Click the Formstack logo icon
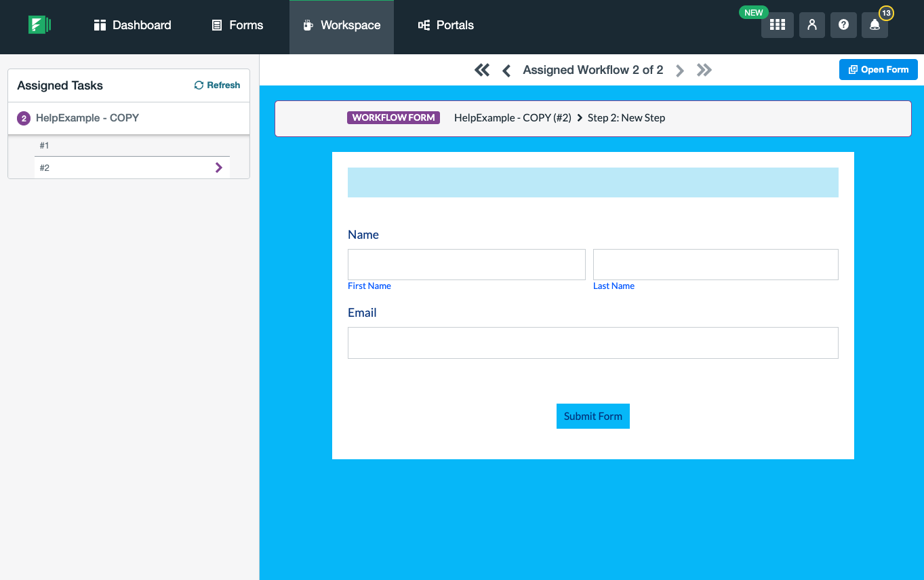The width and height of the screenshot is (924, 580). (39, 24)
